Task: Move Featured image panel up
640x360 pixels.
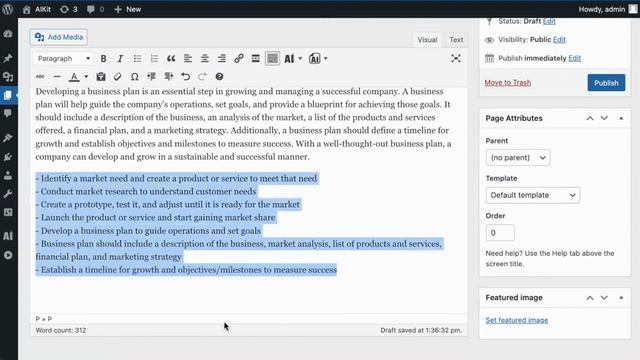Action: click(x=590, y=298)
